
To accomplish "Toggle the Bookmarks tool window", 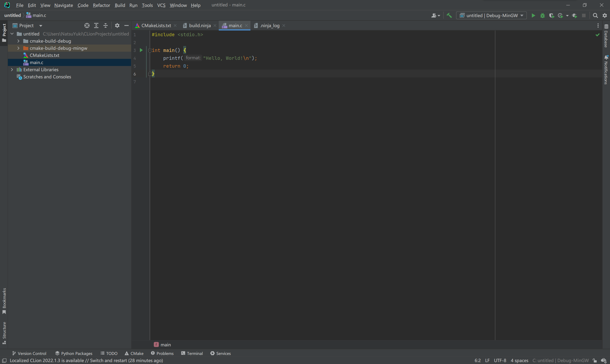I will (4, 300).
